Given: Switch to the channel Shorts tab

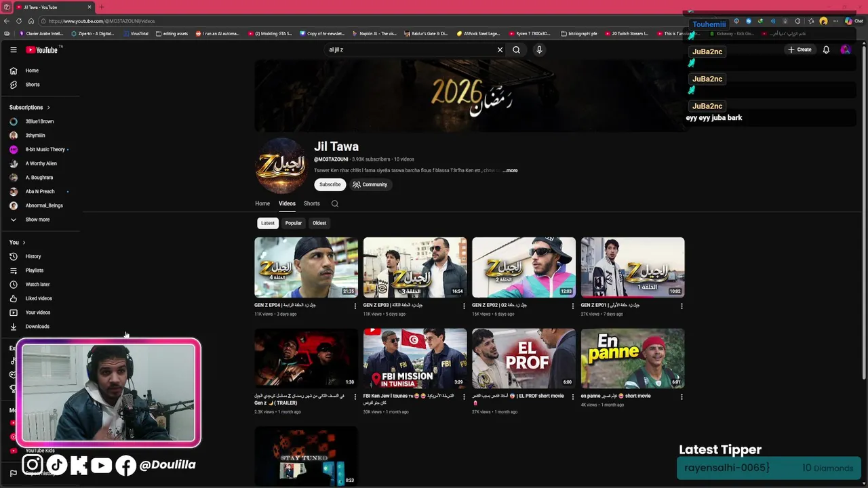Looking at the screenshot, I should (x=311, y=203).
